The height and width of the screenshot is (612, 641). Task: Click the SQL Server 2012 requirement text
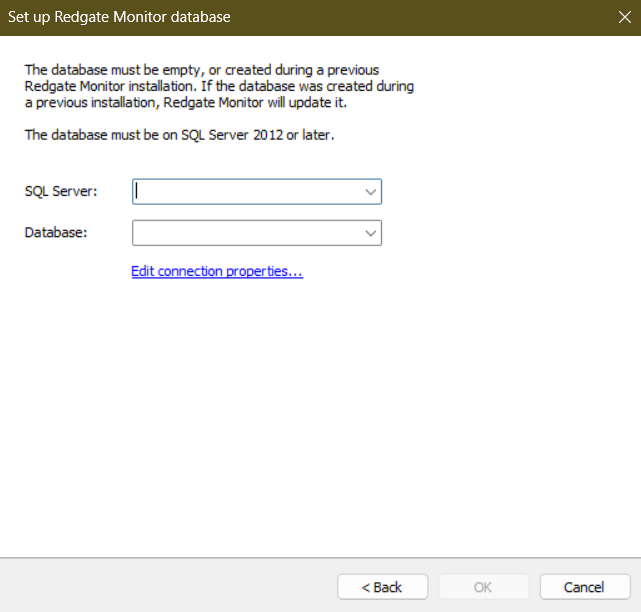coord(178,134)
